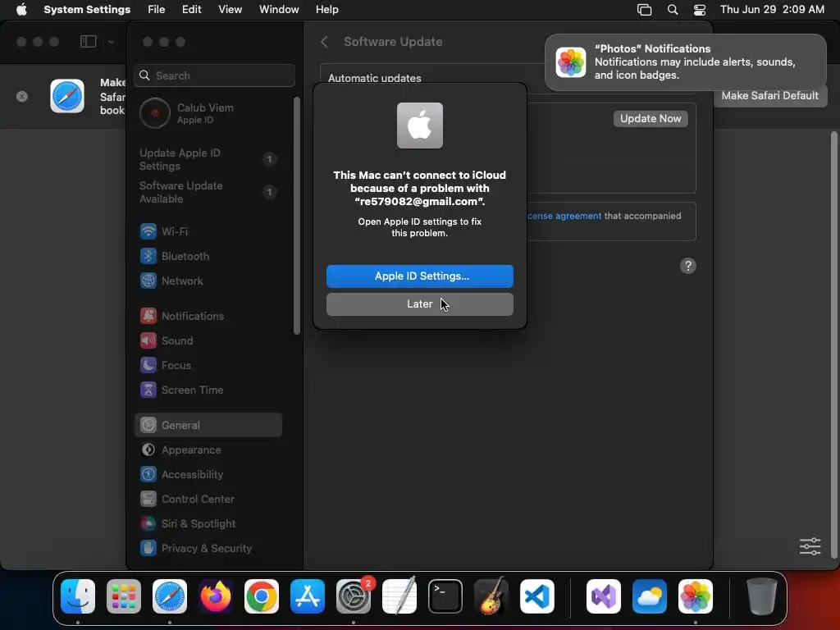The height and width of the screenshot is (630, 840).
Task: Open Control Center in menu bar
Action: (700, 10)
